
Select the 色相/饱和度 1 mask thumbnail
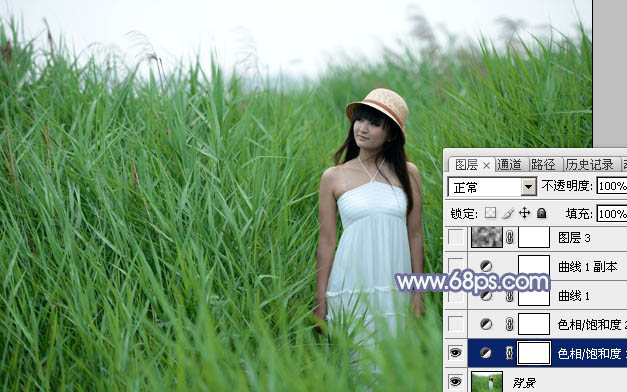click(x=534, y=353)
